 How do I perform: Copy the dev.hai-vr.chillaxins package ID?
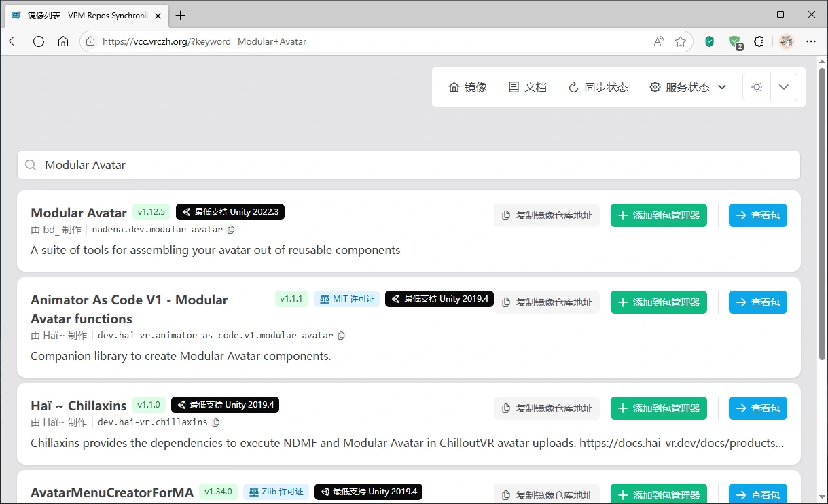[216, 422]
